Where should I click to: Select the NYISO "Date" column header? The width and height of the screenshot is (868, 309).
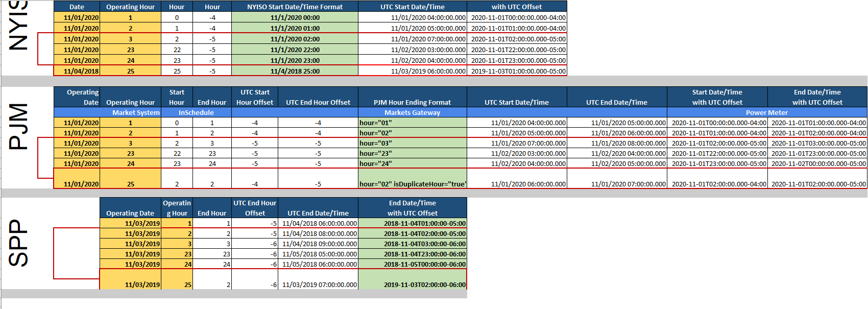(x=77, y=7)
